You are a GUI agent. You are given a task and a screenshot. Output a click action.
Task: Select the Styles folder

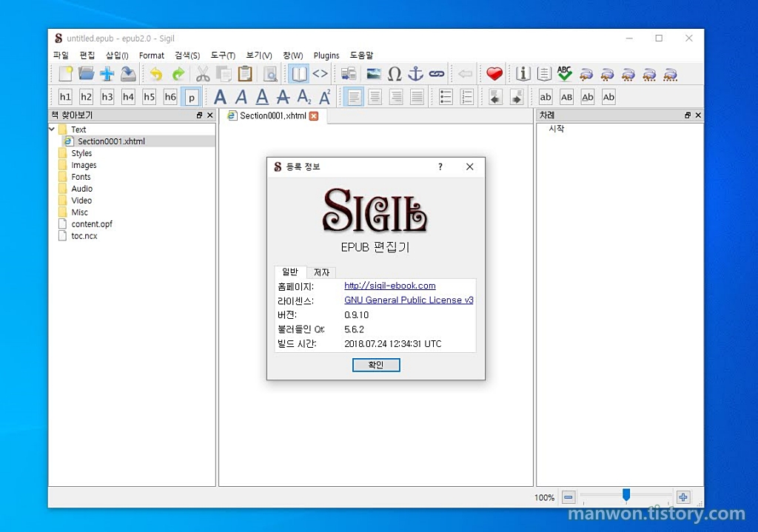[x=81, y=153]
